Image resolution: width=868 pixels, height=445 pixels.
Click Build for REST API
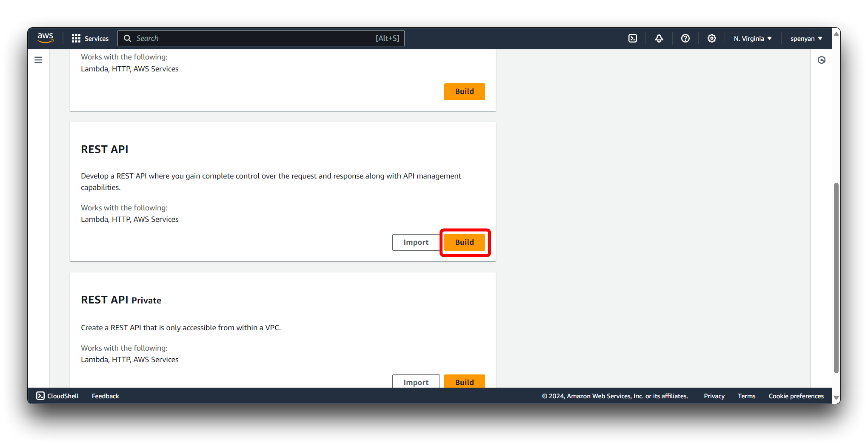[465, 242]
